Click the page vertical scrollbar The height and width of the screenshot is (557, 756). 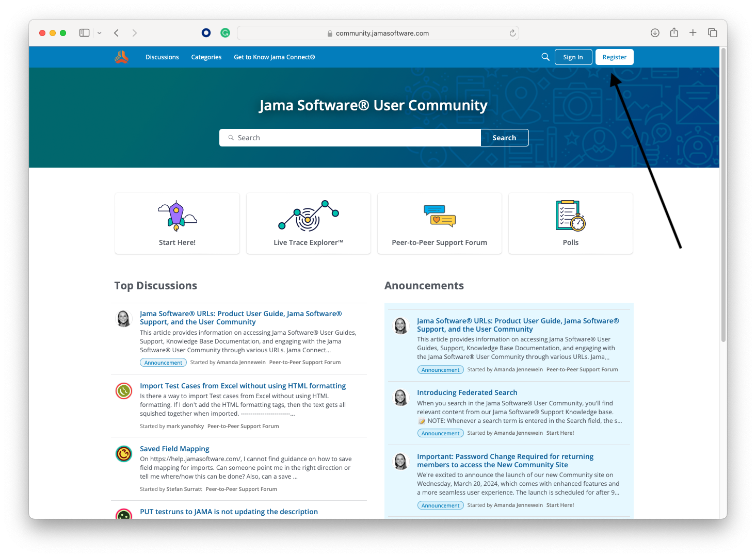pos(723,195)
